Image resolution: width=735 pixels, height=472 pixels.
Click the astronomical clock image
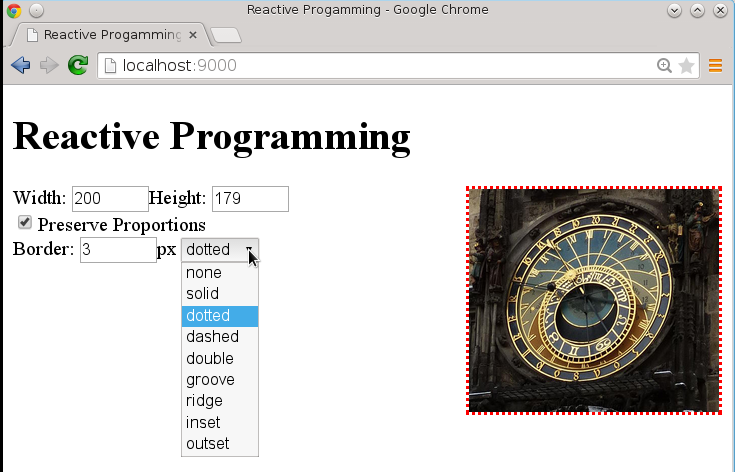(x=594, y=300)
